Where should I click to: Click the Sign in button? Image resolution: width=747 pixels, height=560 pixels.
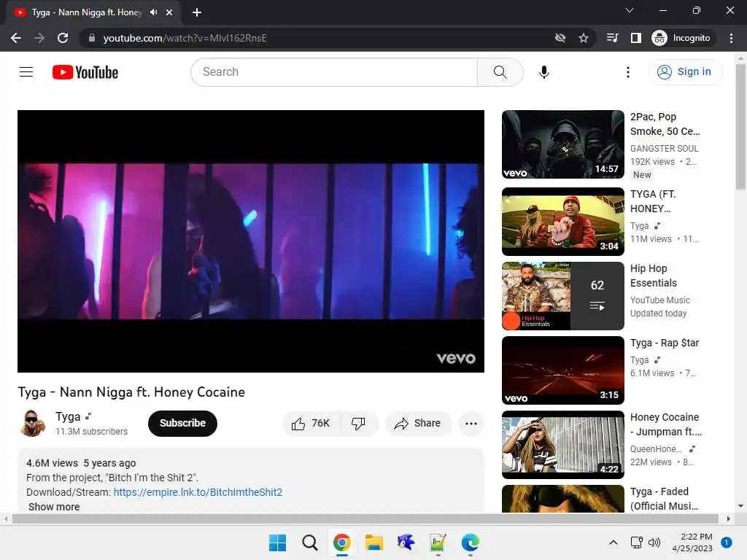pos(685,72)
